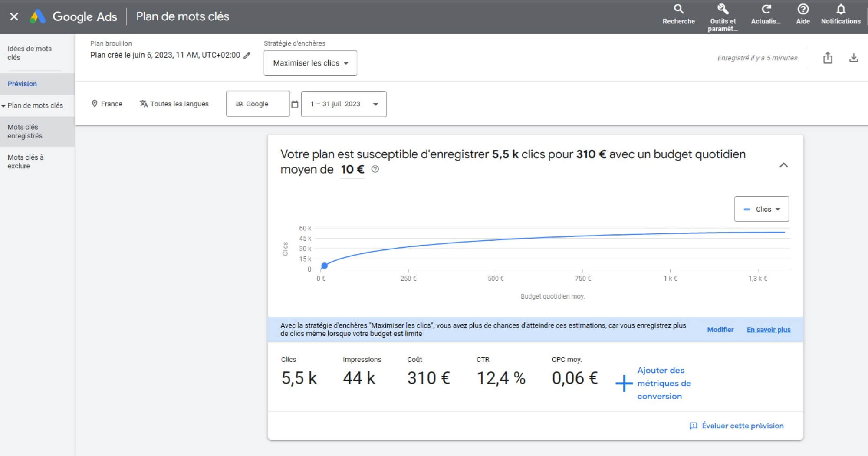Download the forecast with download icon
Image resolution: width=868 pixels, height=456 pixels.
click(853, 58)
